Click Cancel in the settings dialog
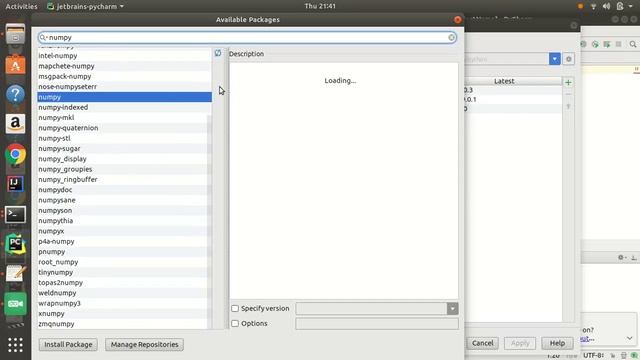The width and height of the screenshot is (640, 360). pos(482,343)
